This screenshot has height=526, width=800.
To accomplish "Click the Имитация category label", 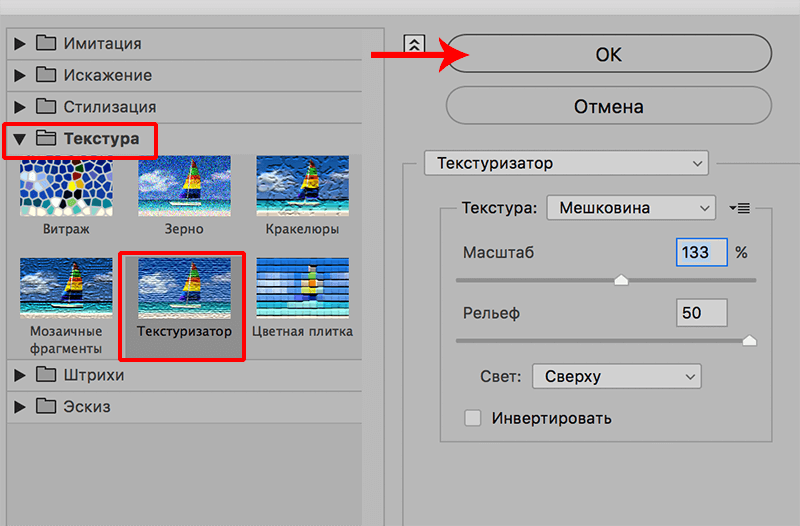I will pos(103,44).
